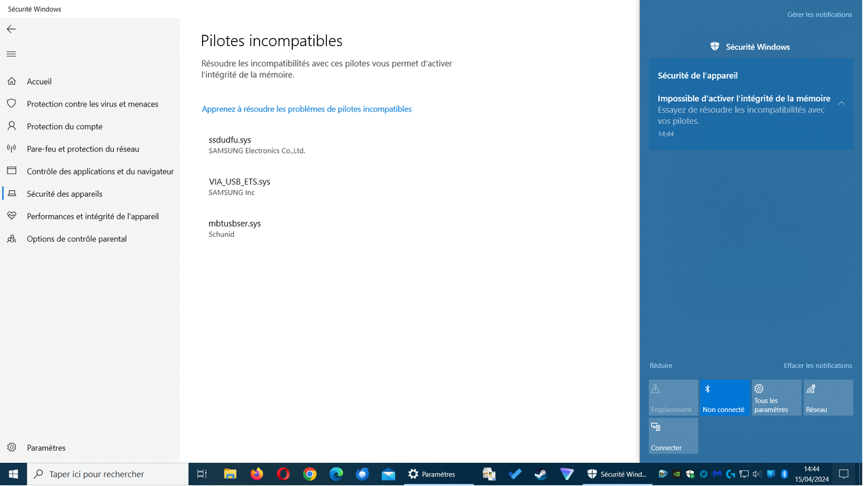Launch Opera from the taskbar
This screenshot has height=486, width=868.
click(x=283, y=474)
